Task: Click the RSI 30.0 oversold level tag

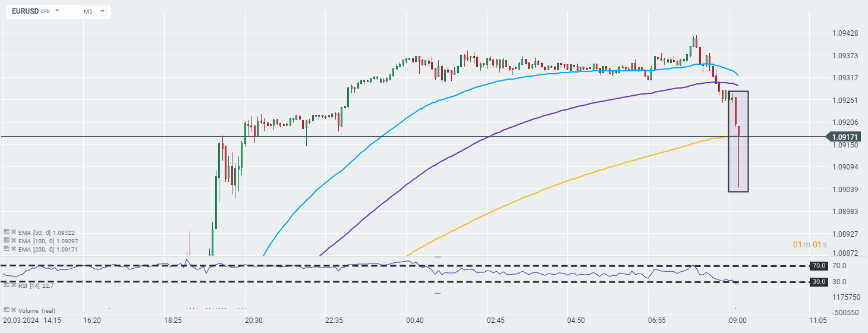Action: click(x=819, y=282)
